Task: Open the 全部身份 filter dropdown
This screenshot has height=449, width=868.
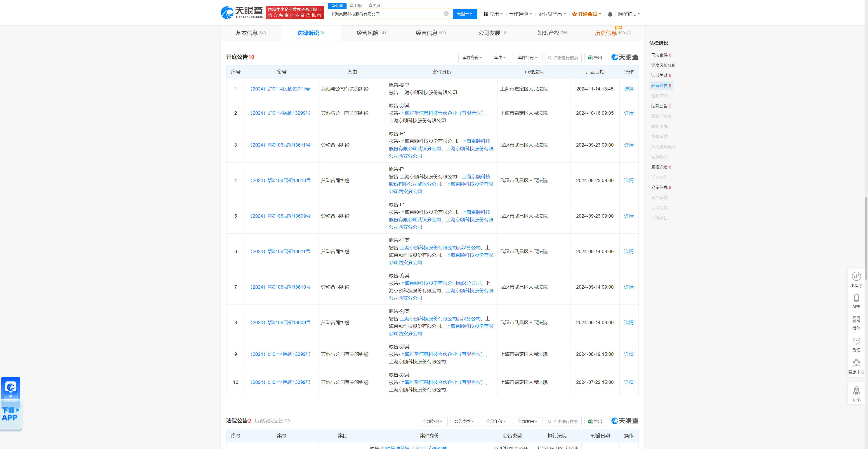Action: [x=433, y=421]
